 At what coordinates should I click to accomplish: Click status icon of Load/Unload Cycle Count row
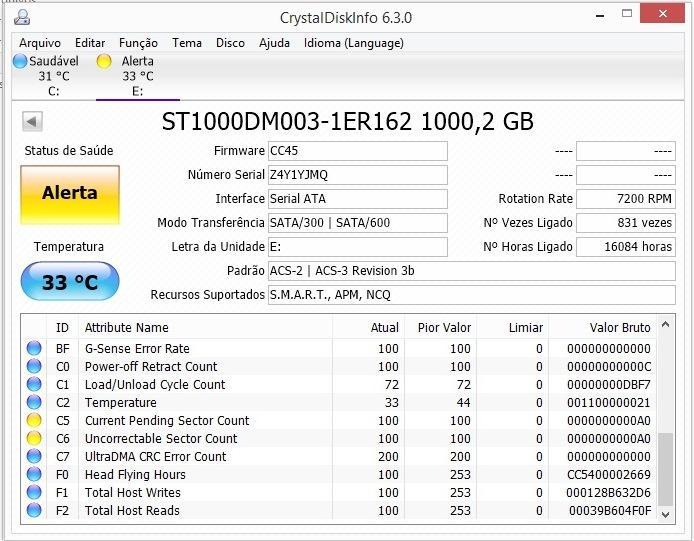click(34, 384)
